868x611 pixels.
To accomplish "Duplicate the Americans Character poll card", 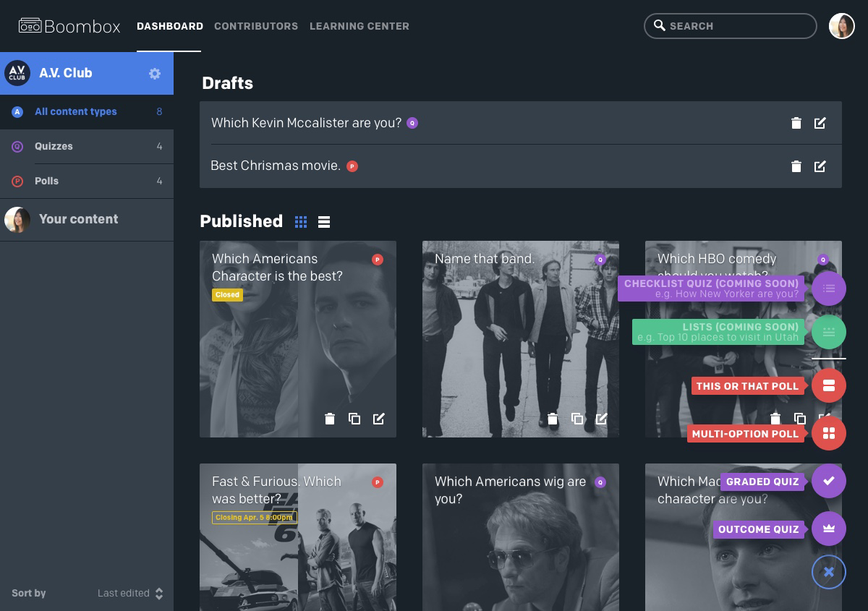I will [354, 419].
